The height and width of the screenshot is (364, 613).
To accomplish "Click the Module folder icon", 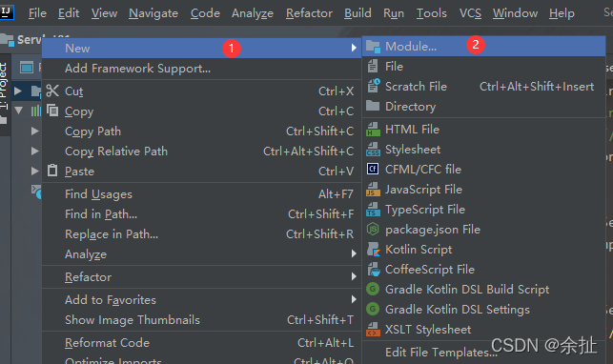I will pyautogui.click(x=373, y=47).
